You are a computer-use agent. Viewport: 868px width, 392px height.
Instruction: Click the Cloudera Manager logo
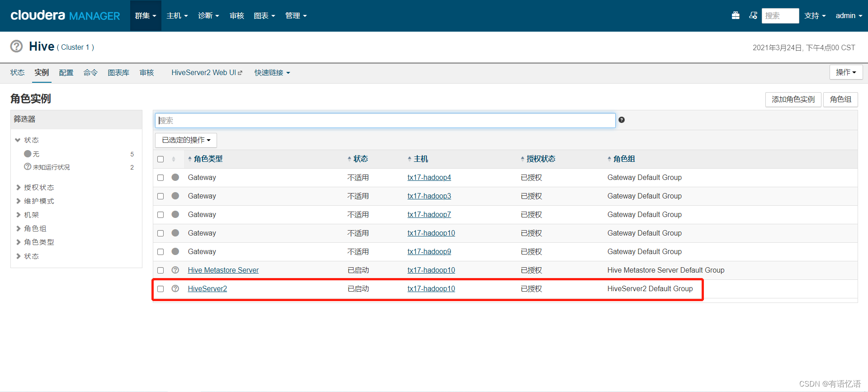click(x=65, y=16)
